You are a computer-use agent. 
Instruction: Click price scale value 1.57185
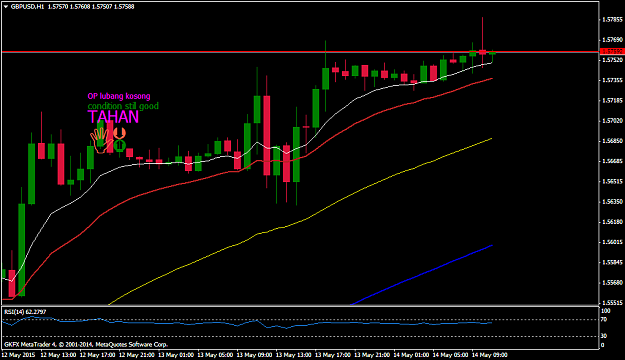click(x=612, y=100)
